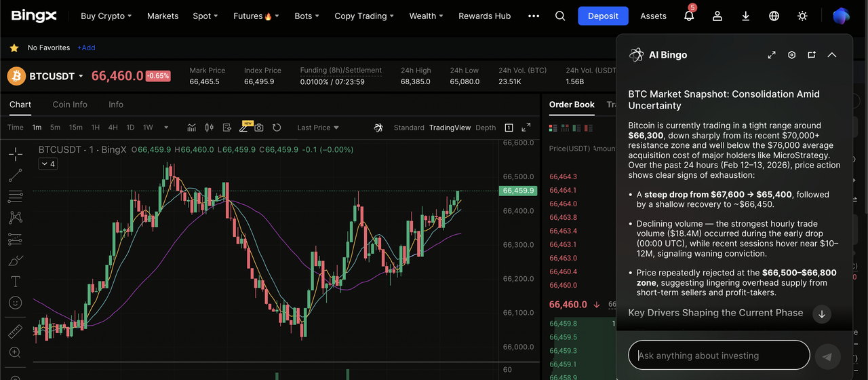Focus the Ask anything about investing field
This screenshot has width=868, height=380.
point(719,356)
